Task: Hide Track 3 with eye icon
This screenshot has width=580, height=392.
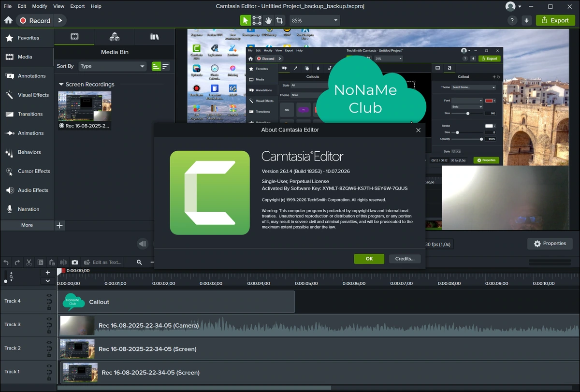Action: pyautogui.click(x=49, y=319)
